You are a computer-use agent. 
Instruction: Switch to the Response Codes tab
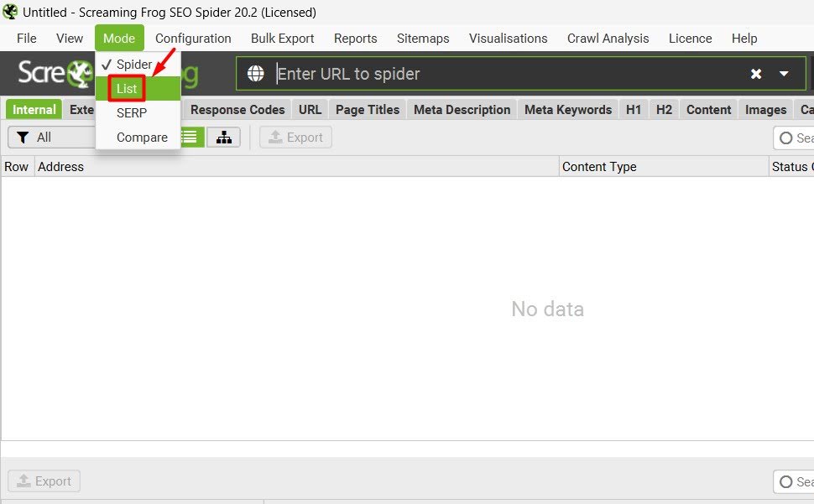[237, 109]
